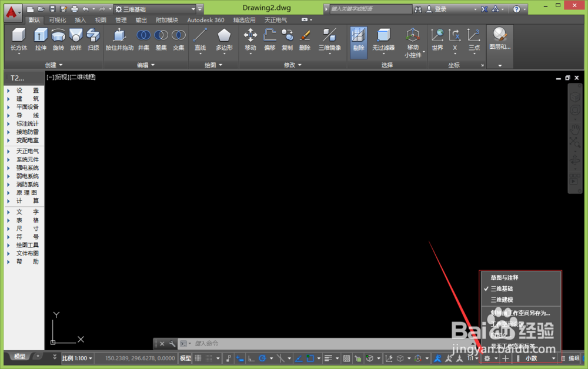The image size is (588, 369).
Task: Click the Save icon in quick access toolbar
Action: (x=52, y=9)
